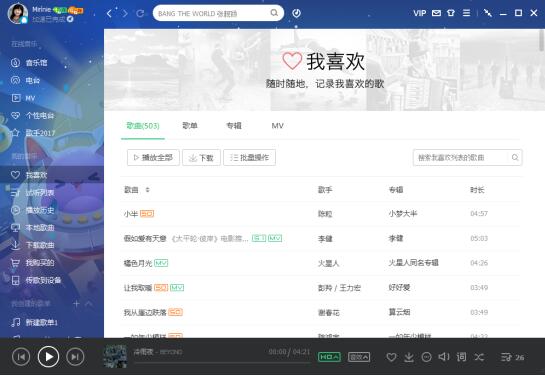Like the current song with the heart

pos(391,357)
